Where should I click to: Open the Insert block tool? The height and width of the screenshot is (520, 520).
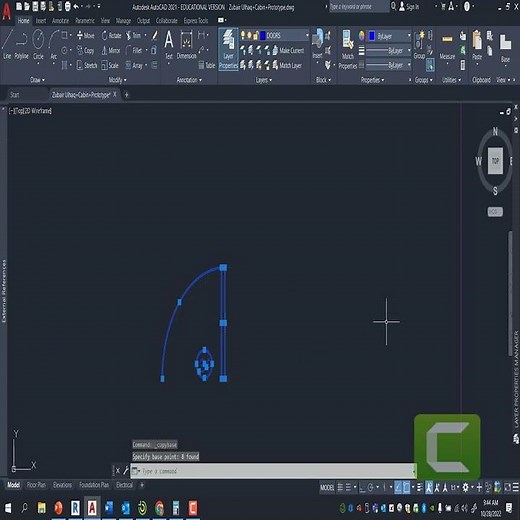[x=317, y=44]
